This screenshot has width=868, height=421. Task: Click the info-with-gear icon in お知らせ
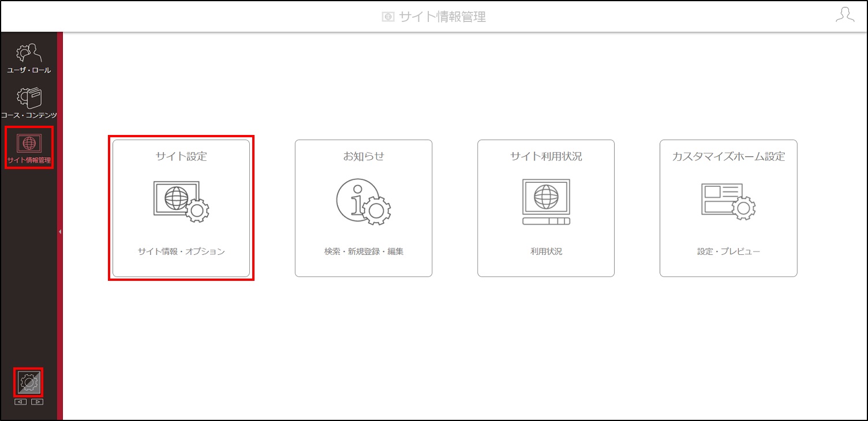(x=364, y=202)
